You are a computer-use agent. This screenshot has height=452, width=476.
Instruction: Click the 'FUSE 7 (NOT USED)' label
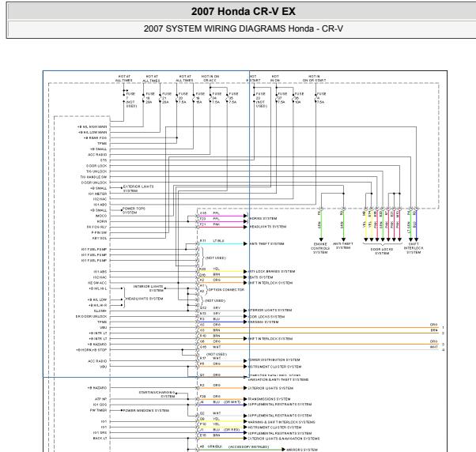131,100
